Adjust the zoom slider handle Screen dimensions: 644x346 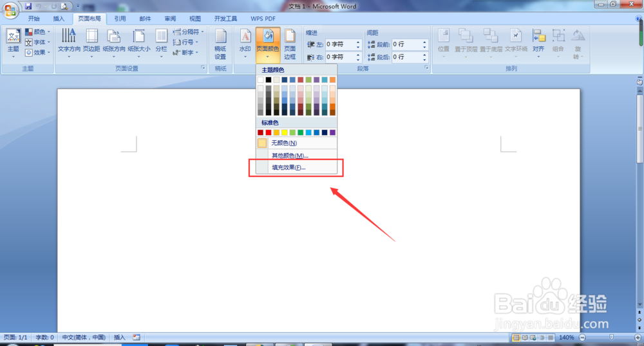pos(611,337)
